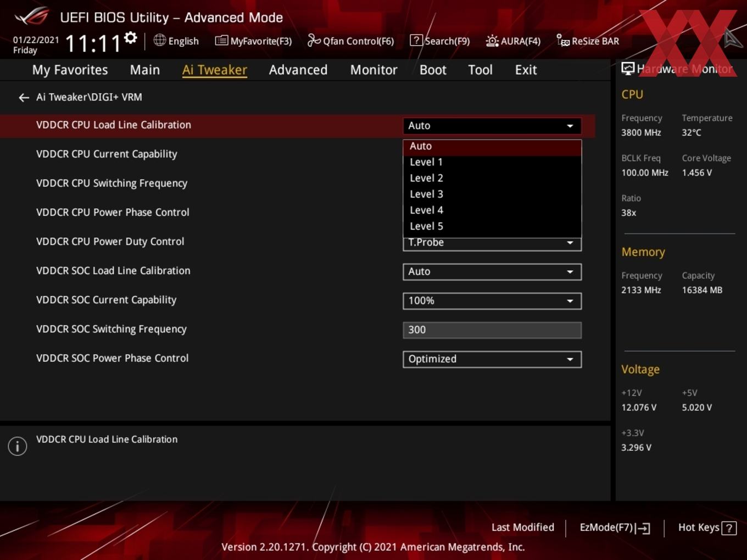Open the My Favorites tab

[70, 70]
